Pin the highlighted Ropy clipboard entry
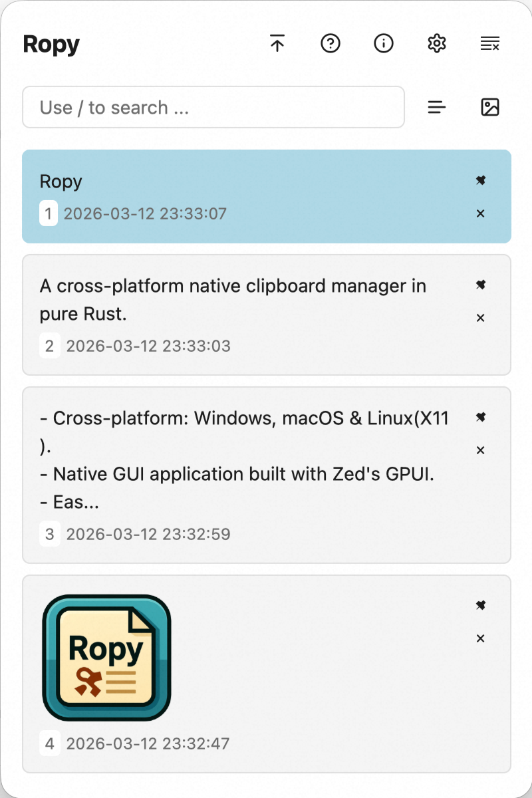Viewport: 532px width, 798px height. [x=480, y=180]
